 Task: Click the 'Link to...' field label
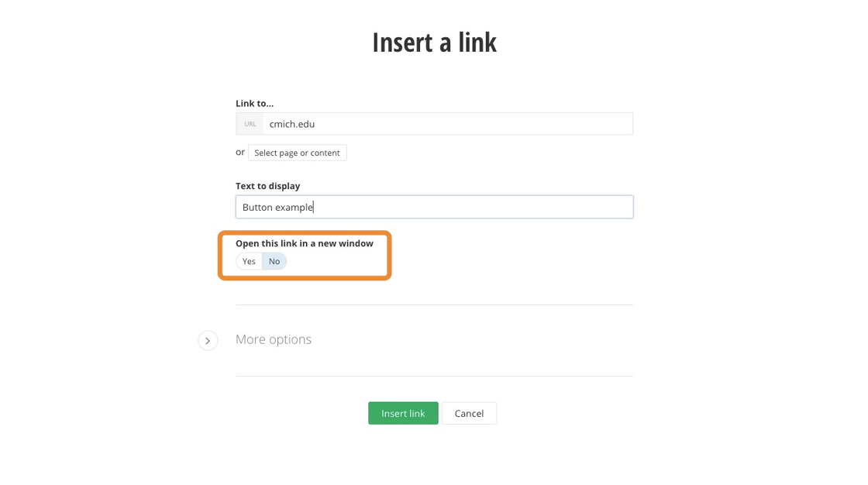click(254, 103)
